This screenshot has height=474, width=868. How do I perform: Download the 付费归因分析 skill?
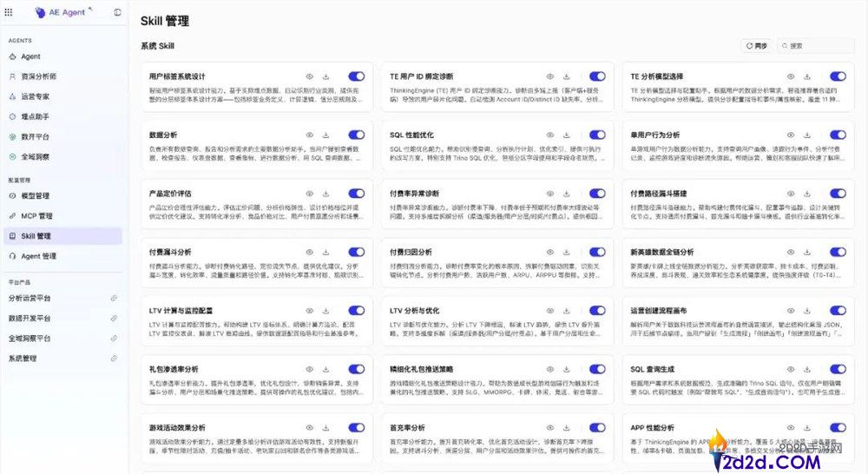click(x=567, y=253)
